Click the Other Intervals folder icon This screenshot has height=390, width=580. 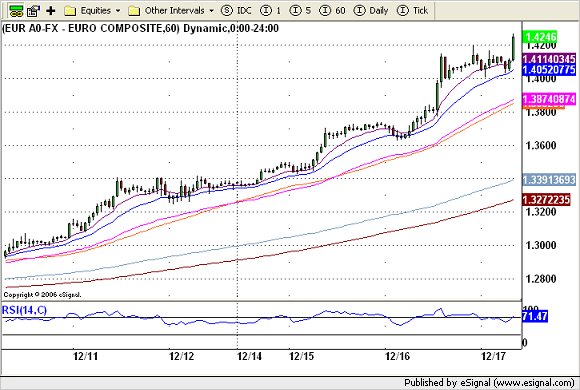[134, 11]
